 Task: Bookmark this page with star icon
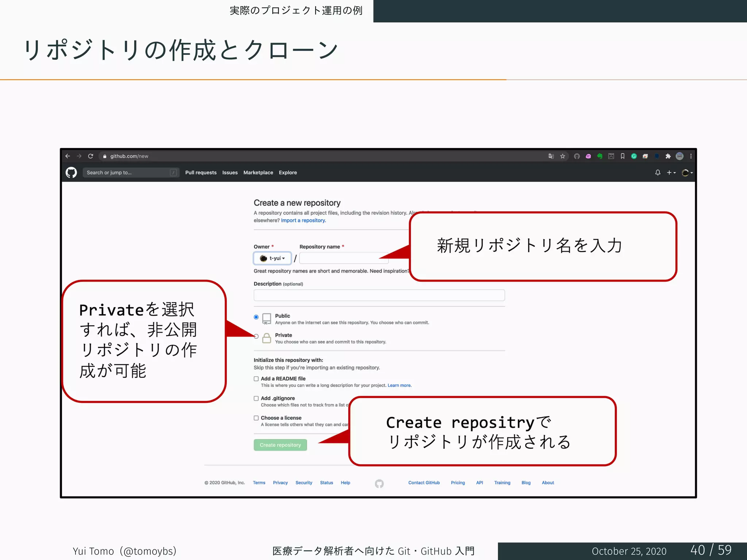point(562,156)
